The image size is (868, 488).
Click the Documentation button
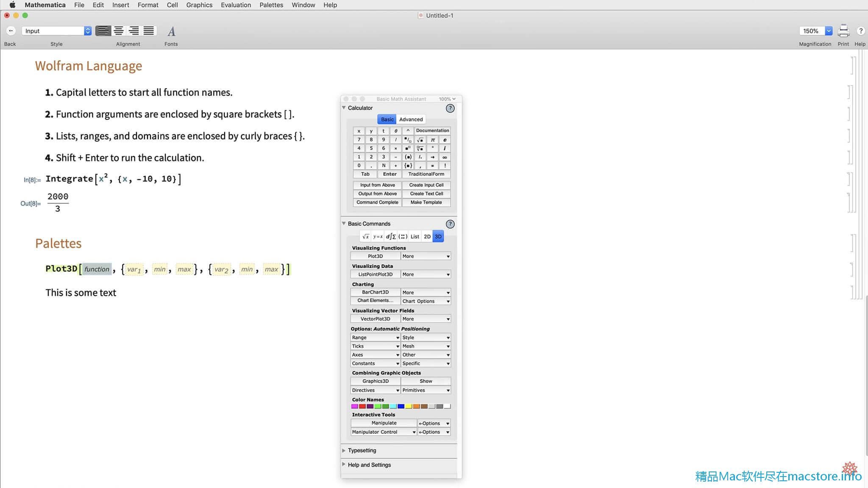coord(432,131)
